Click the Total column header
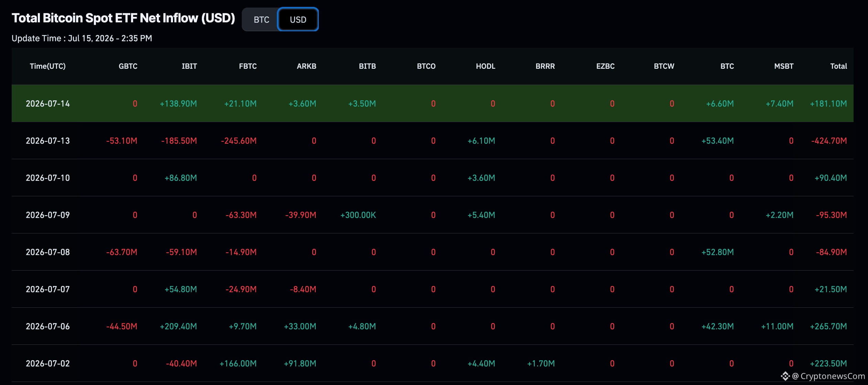 (838, 66)
